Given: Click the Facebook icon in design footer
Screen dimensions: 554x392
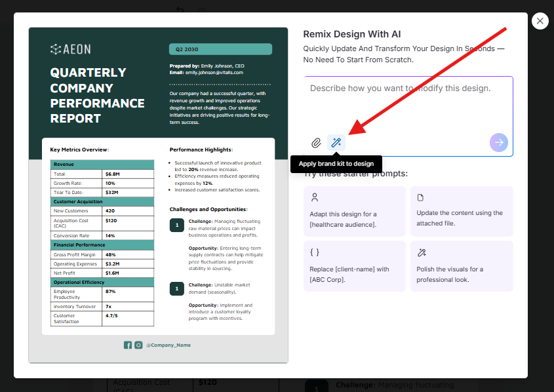Looking at the screenshot, I should [128, 345].
